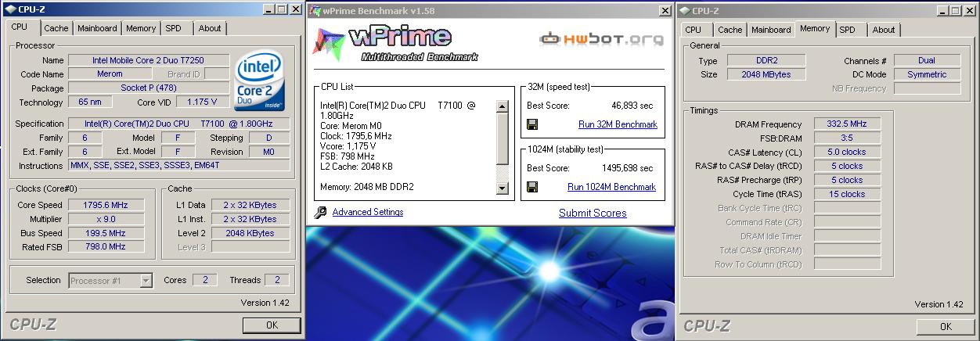Click the Stepping value D

pos(268,138)
